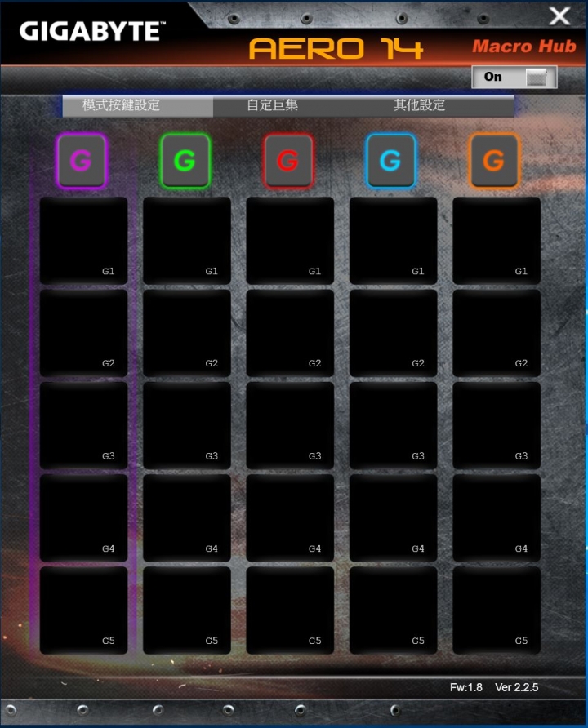Click G3 key slot in green profile
Image resolution: width=588 pixels, height=728 pixels.
click(x=187, y=425)
